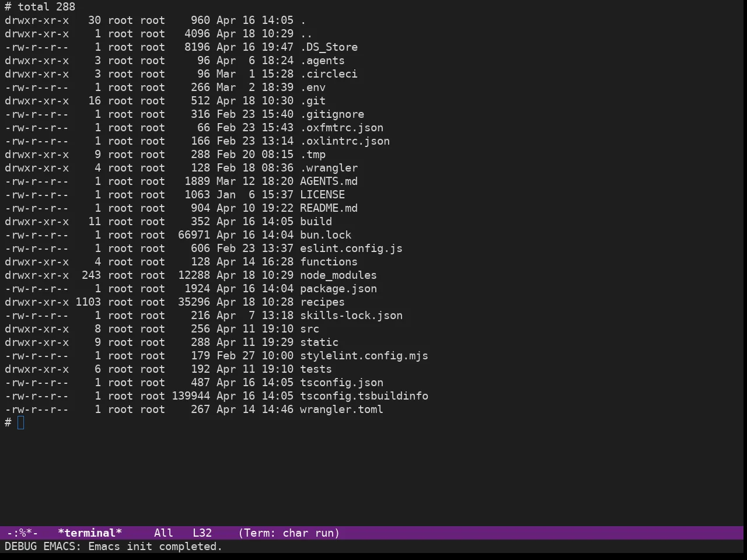This screenshot has width=747, height=560.
Task: Click the bun.lock file name
Action: point(326,235)
